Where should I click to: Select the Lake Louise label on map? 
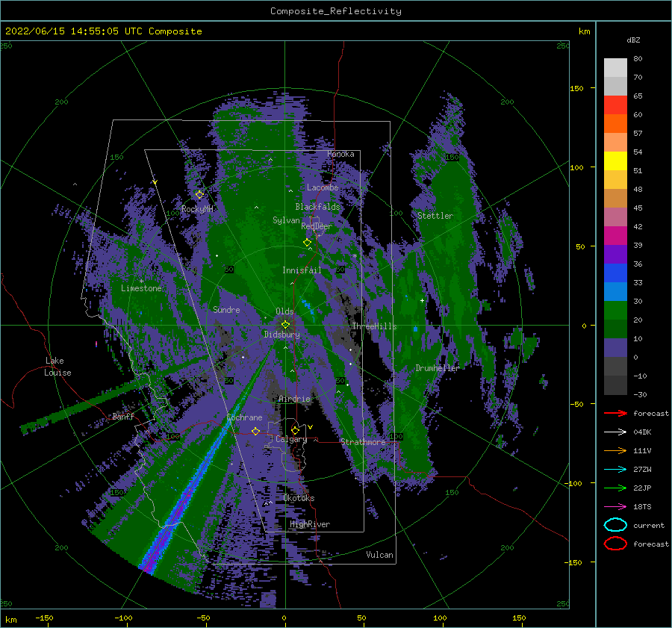point(58,367)
